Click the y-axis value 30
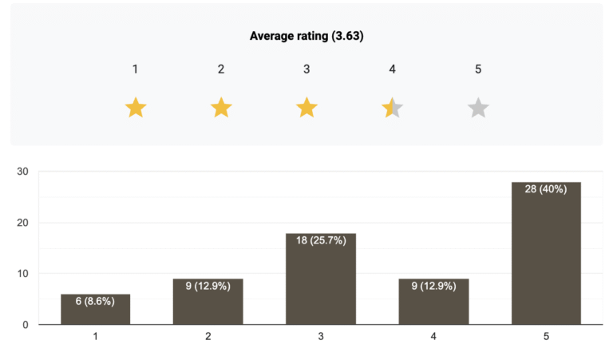 [x=22, y=172]
